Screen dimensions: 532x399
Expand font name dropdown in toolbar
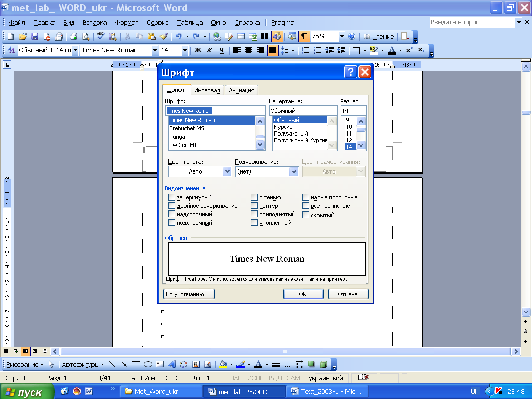pyautogui.click(x=155, y=50)
